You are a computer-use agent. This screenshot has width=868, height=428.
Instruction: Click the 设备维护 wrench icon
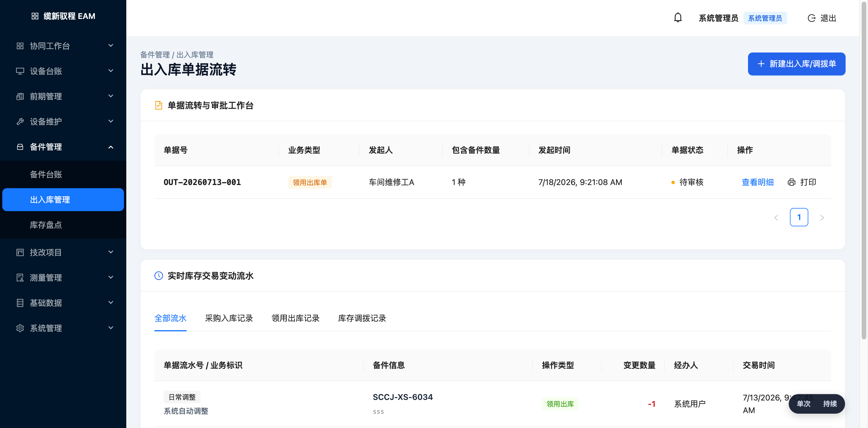pyautogui.click(x=20, y=122)
